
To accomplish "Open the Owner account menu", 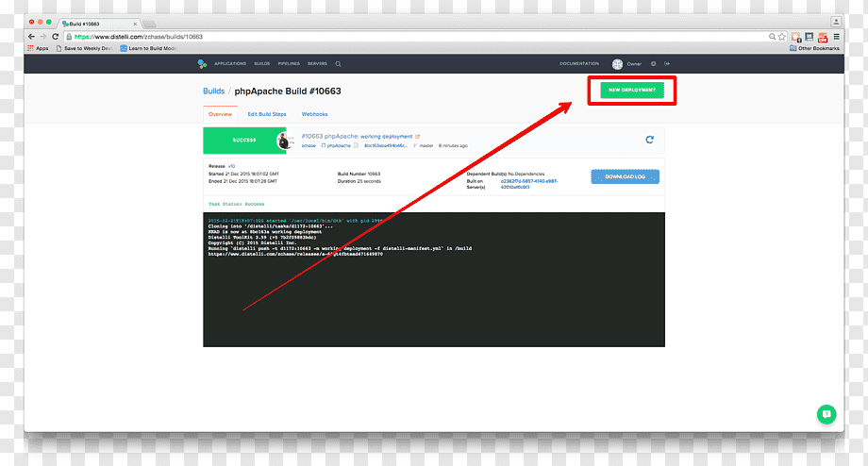I will [634, 64].
